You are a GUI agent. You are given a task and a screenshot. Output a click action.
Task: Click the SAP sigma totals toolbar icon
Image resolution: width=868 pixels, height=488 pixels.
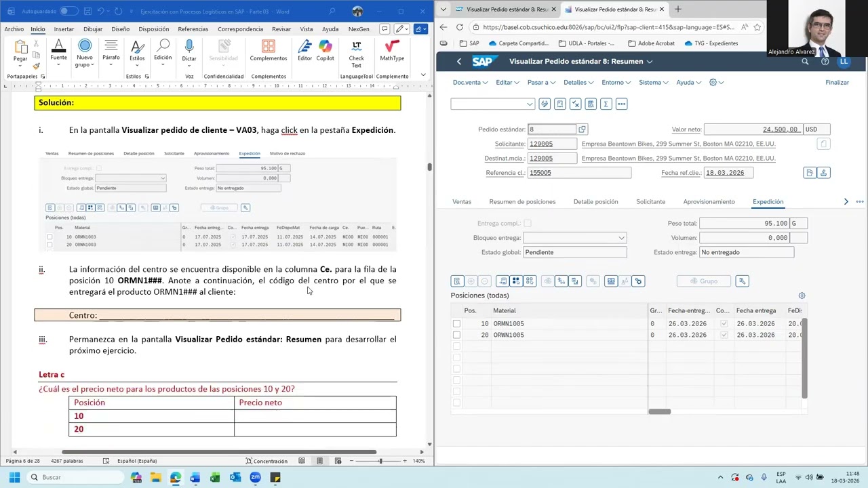tap(606, 104)
